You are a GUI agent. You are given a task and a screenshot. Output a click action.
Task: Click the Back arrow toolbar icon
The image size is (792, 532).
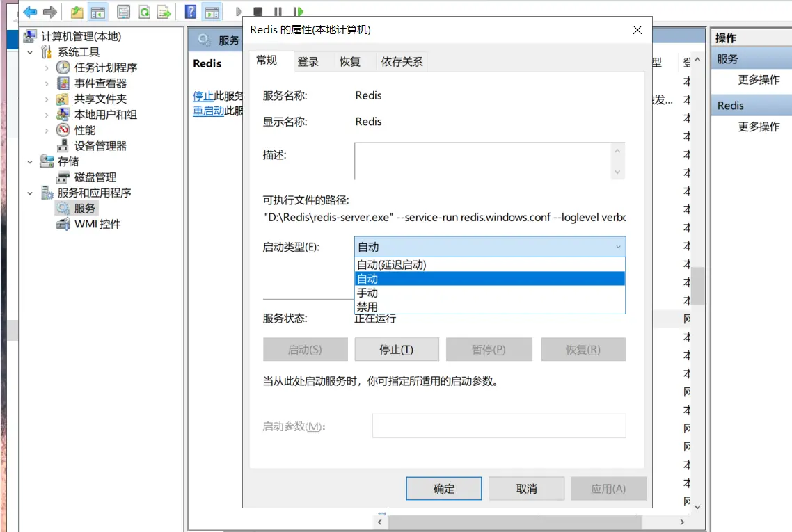click(31, 12)
